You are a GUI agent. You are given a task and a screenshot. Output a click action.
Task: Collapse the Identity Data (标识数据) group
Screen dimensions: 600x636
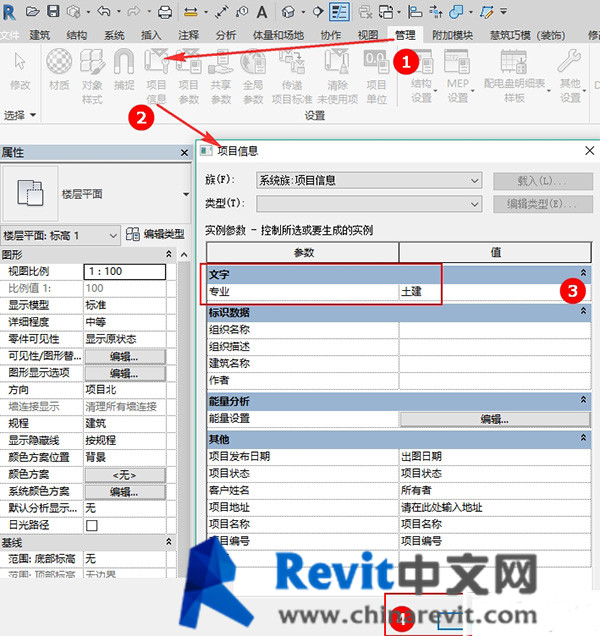point(583,311)
